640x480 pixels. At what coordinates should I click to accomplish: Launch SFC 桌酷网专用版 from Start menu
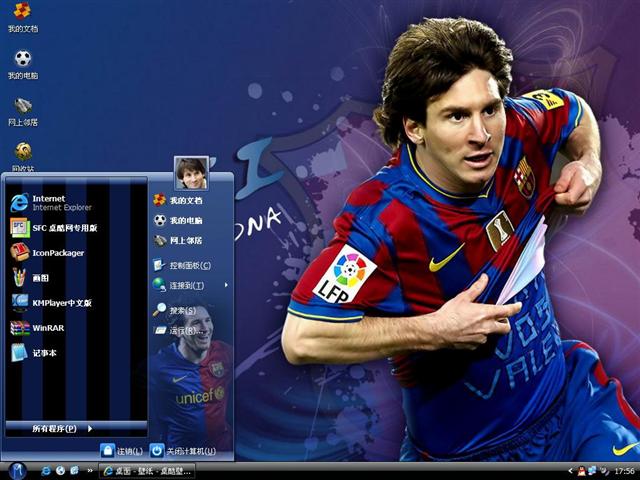(x=54, y=228)
